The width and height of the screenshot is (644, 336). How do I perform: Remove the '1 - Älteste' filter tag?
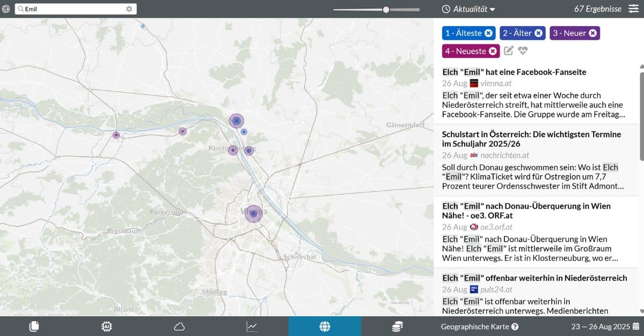[488, 33]
